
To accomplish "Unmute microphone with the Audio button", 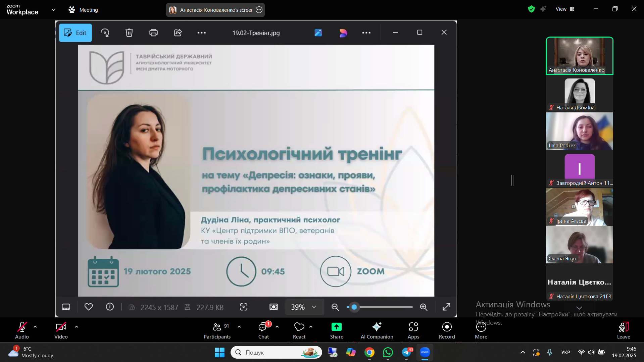I will [x=22, y=330].
